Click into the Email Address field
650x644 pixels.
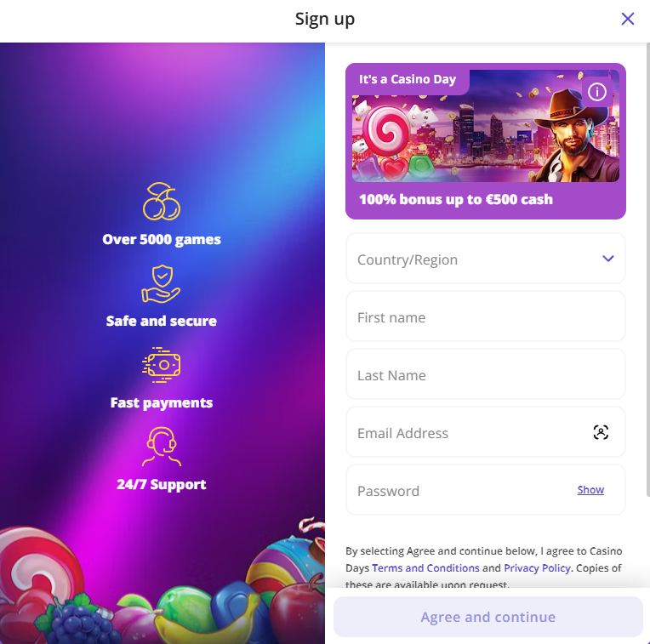tap(486, 432)
